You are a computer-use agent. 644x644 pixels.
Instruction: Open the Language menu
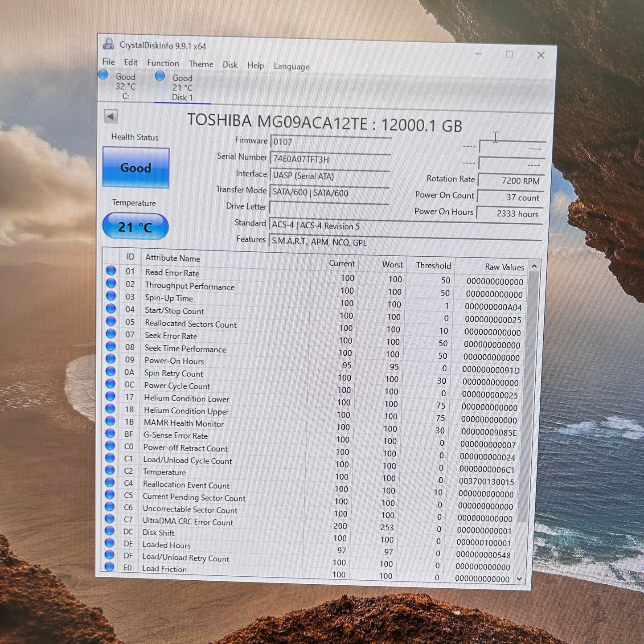click(x=291, y=66)
